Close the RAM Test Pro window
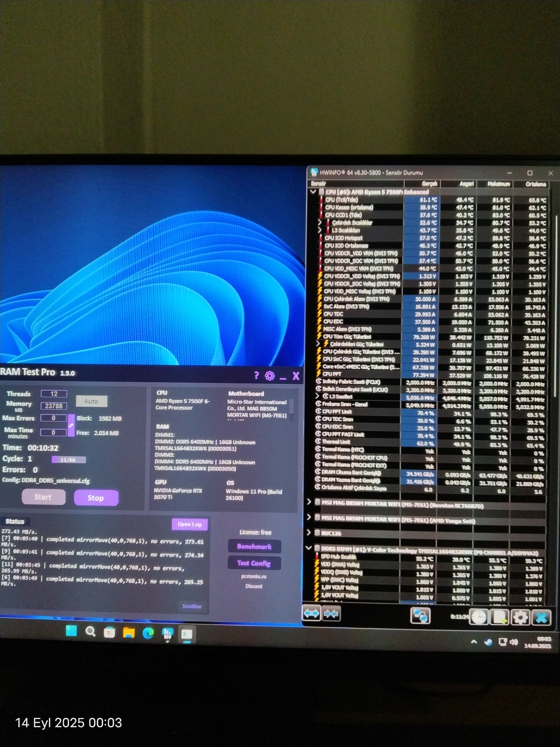 click(x=296, y=376)
